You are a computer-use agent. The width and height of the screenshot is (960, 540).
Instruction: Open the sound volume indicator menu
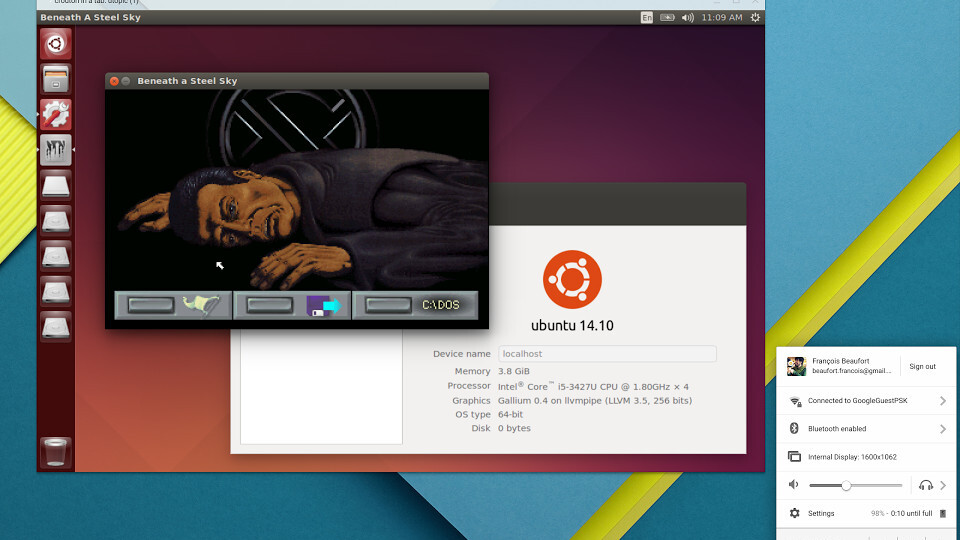(x=687, y=17)
